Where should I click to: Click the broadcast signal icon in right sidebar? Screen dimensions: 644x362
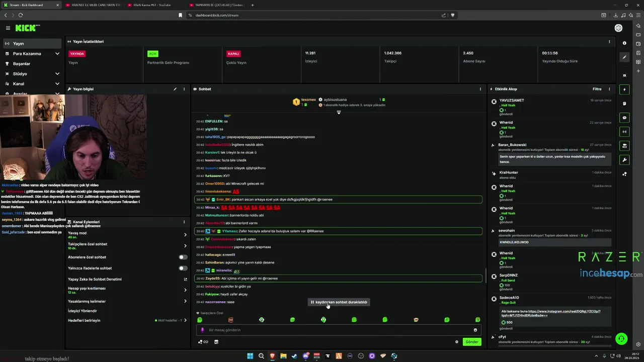click(x=624, y=132)
